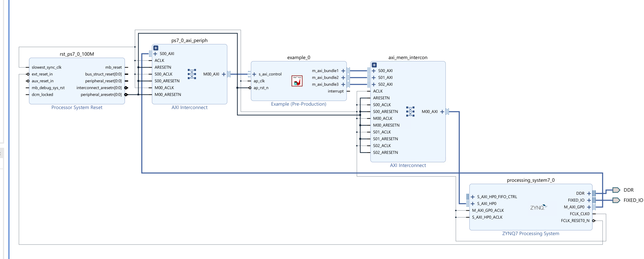
Task: Expand S_AXI_HP0_FIFO_CTRL interface on processing_system7_0
Action: (473, 197)
